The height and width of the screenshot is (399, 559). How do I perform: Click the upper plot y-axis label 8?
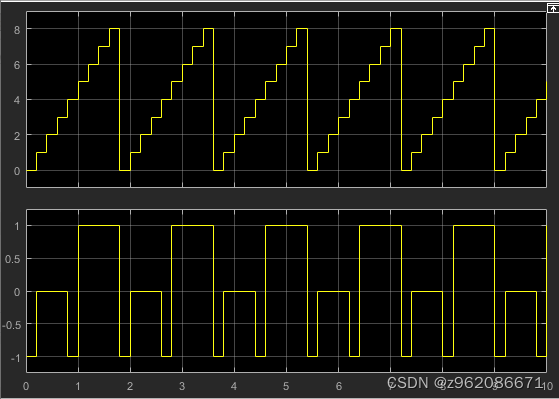[x=17, y=30]
